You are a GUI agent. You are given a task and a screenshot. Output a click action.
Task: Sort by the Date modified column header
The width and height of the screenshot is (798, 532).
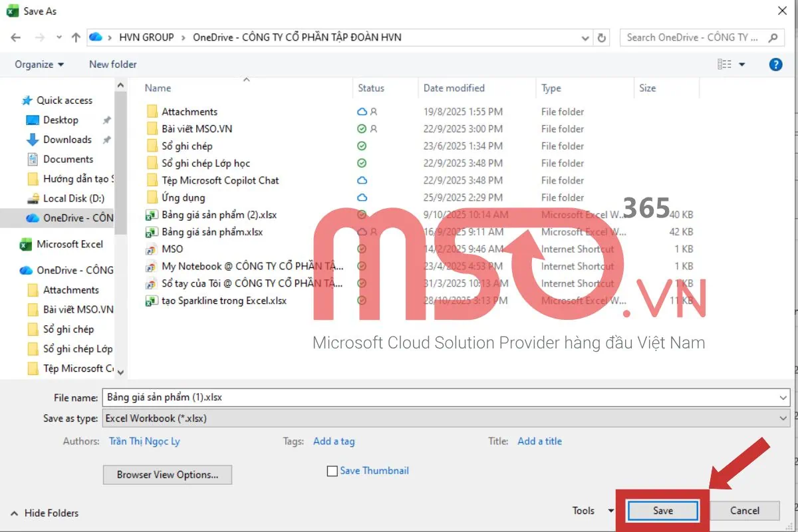click(x=454, y=88)
